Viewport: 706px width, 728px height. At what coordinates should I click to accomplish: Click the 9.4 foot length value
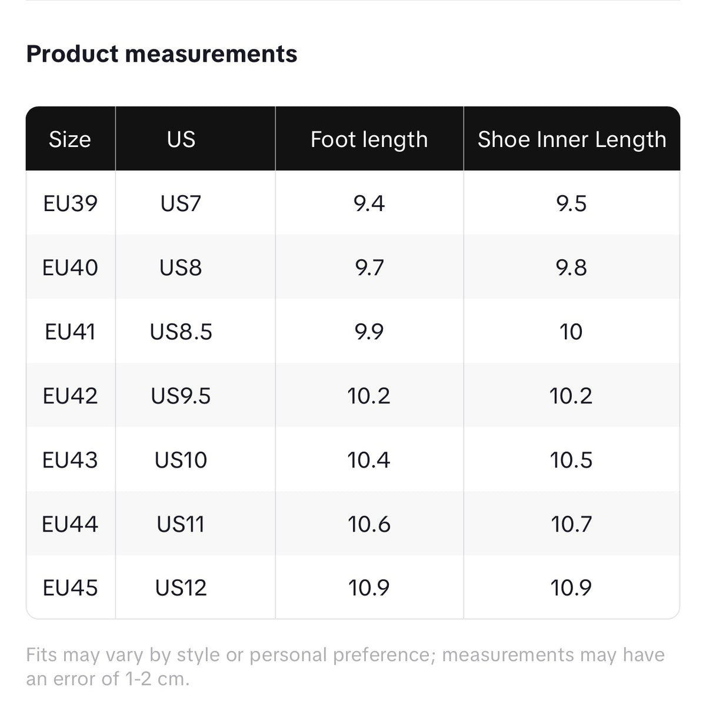369,203
